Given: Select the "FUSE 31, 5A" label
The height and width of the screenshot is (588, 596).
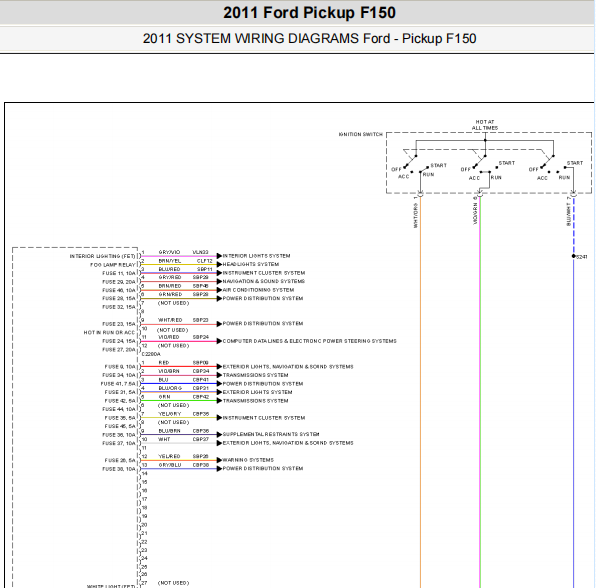Looking at the screenshot, I should [120, 392].
